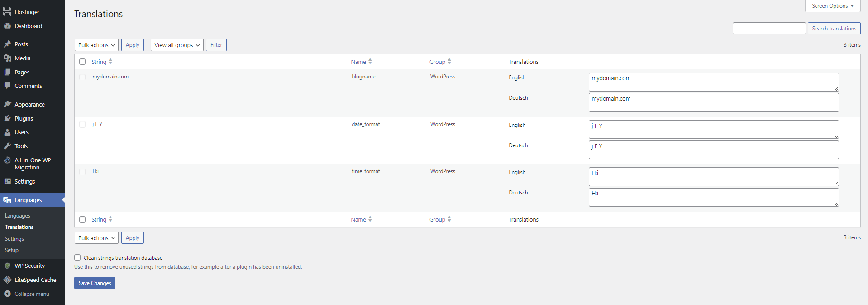Click the Search translations button
868x305 pixels.
(834, 28)
